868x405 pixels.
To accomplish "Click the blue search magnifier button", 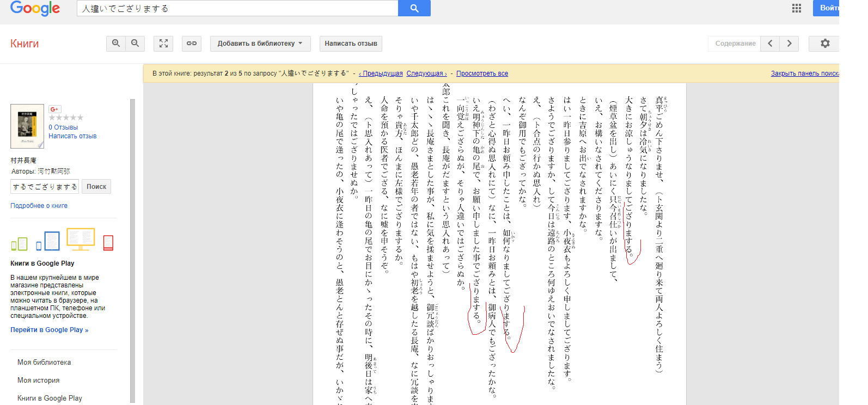I will (414, 8).
